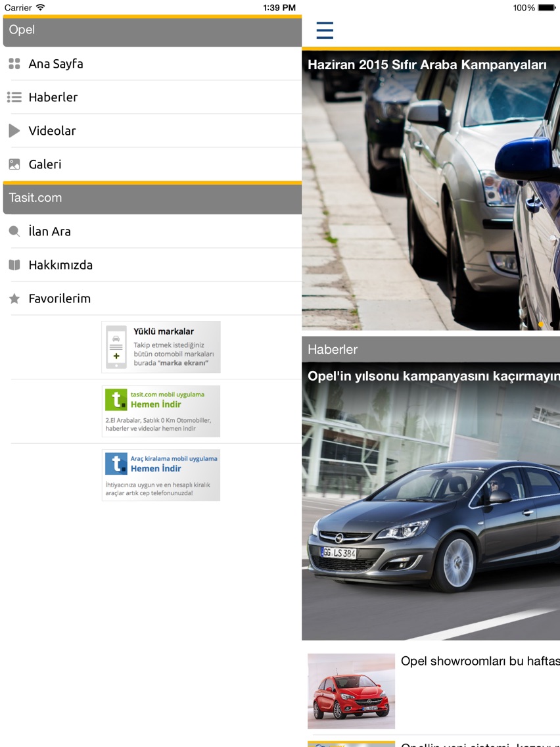The height and width of the screenshot is (747, 560).
Task: Tap tasit.com mobil uygulama Hemen İndir
Action: click(x=161, y=411)
